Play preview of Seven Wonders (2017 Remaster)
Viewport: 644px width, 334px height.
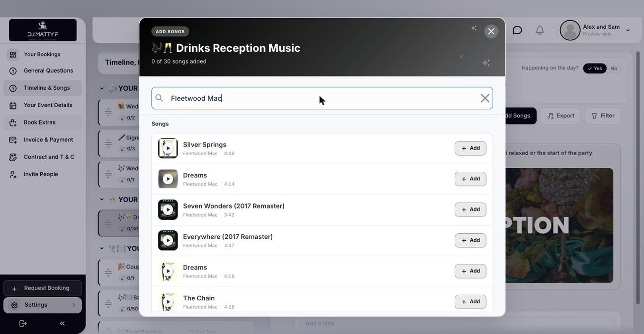coord(168,210)
